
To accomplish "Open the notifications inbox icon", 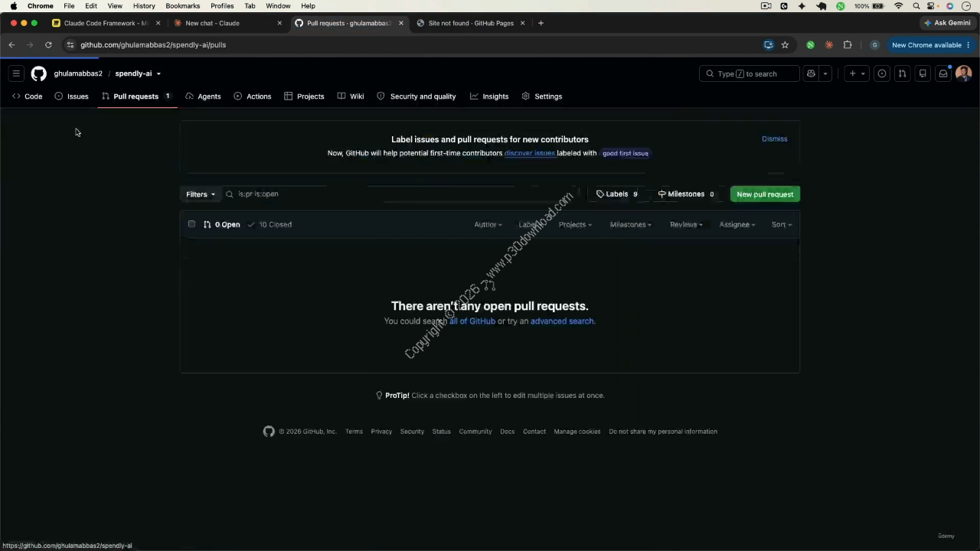I will (x=943, y=73).
